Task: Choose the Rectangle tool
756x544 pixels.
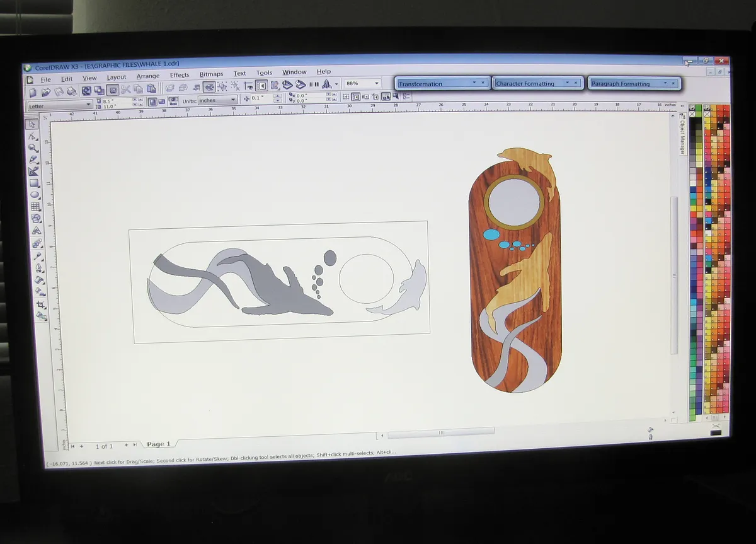Action: [x=35, y=183]
